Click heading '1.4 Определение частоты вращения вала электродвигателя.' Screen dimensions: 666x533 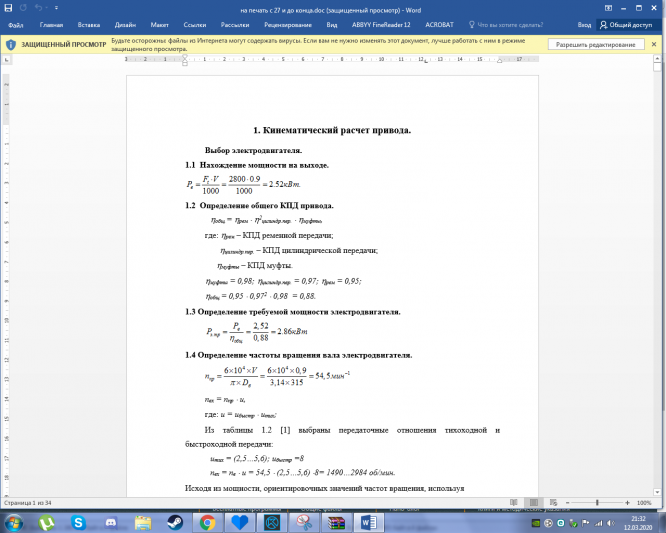[298, 355]
